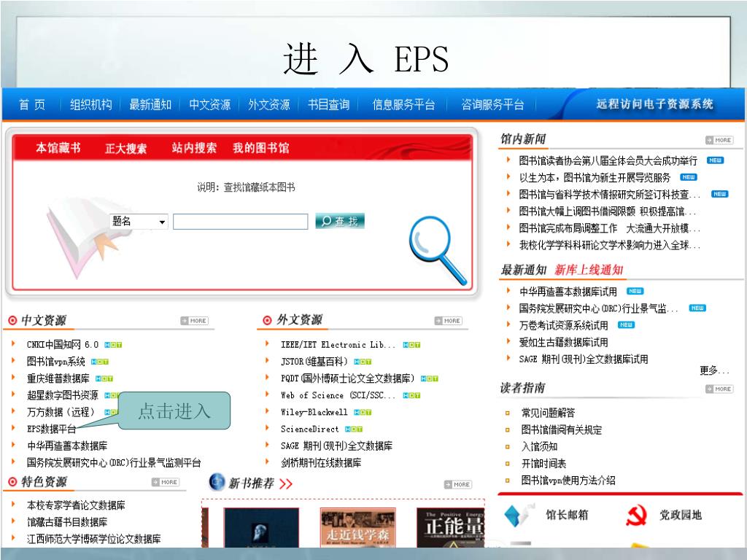Click MORE button beside 读者指南 heading
The width and height of the screenshot is (747, 560).
click(x=719, y=389)
